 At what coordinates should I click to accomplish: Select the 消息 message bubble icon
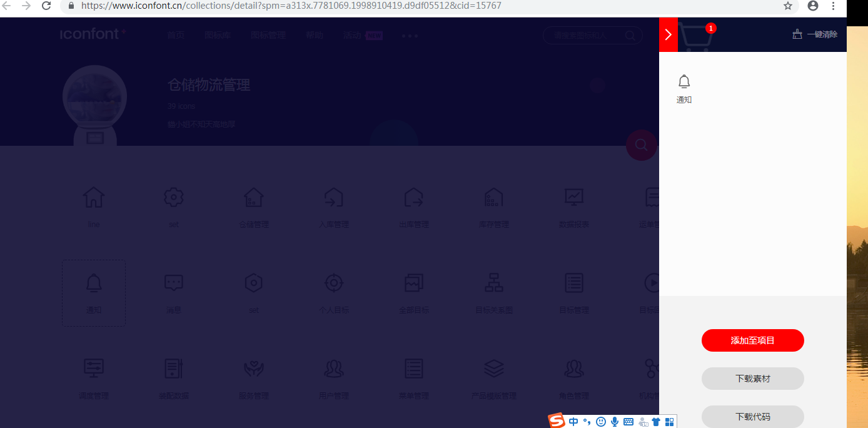(x=173, y=283)
